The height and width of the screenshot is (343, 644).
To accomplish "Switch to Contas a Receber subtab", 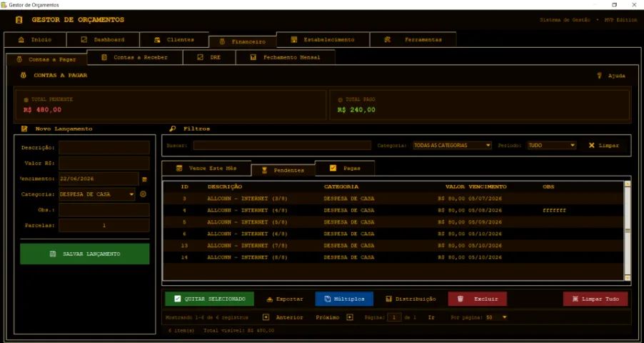I will point(135,58).
